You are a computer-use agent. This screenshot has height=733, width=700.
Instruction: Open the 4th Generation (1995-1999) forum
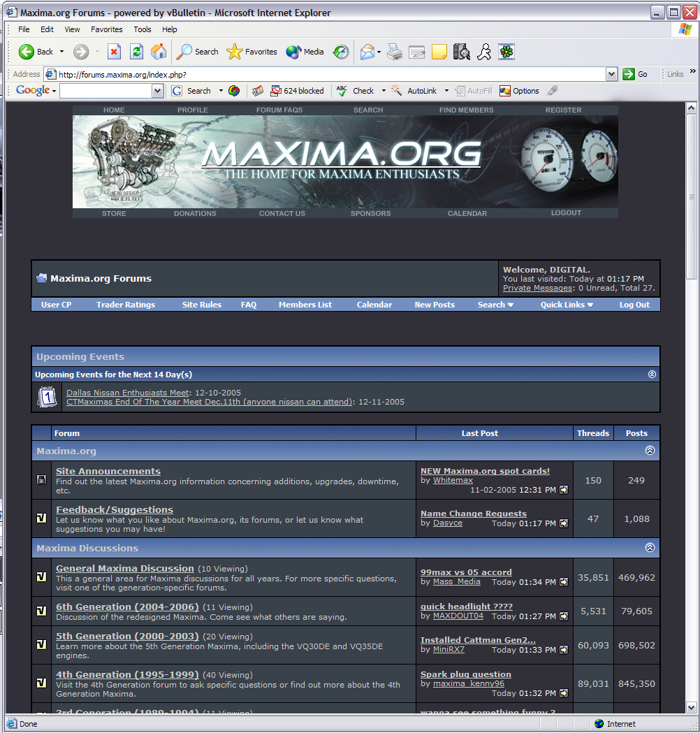(127, 674)
